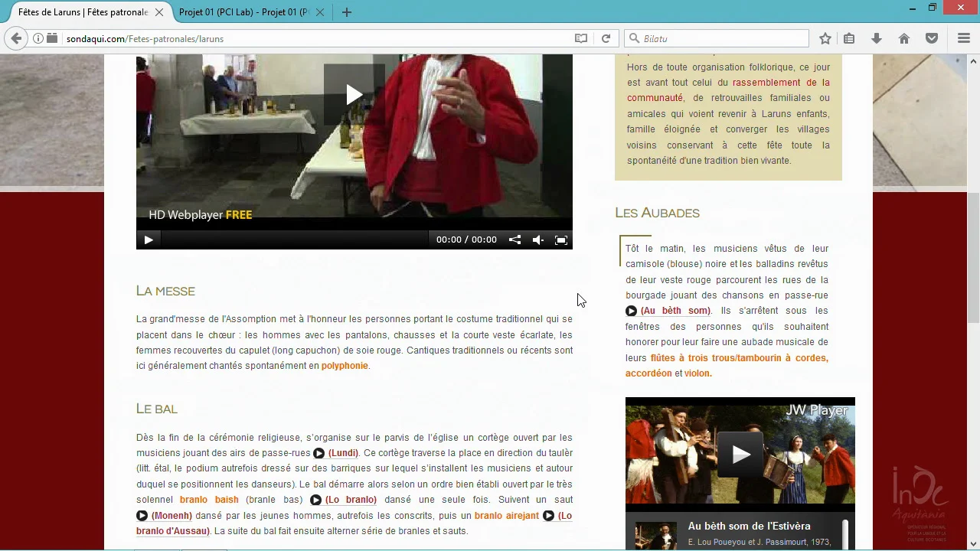Show site information icon in address bar
The image size is (980, 551).
pyautogui.click(x=38, y=38)
